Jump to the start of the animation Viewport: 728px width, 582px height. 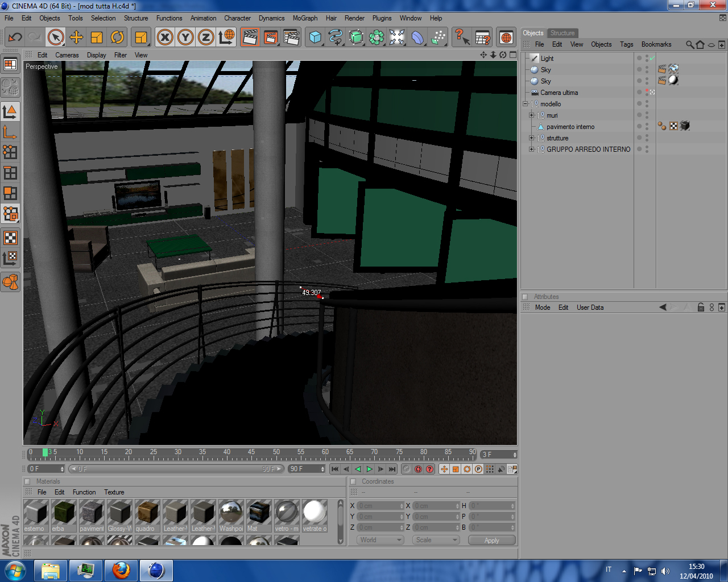(x=335, y=469)
